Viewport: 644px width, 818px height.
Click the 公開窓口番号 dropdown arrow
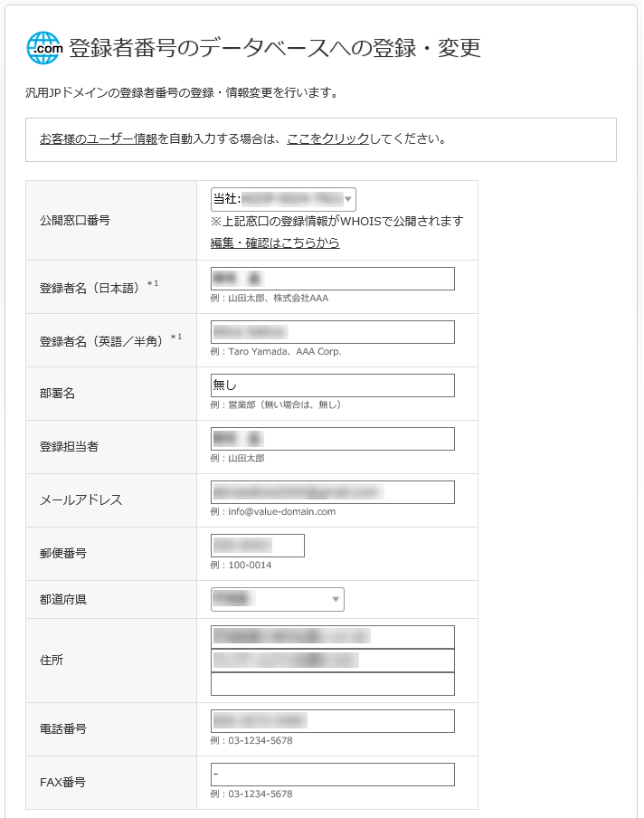point(348,199)
